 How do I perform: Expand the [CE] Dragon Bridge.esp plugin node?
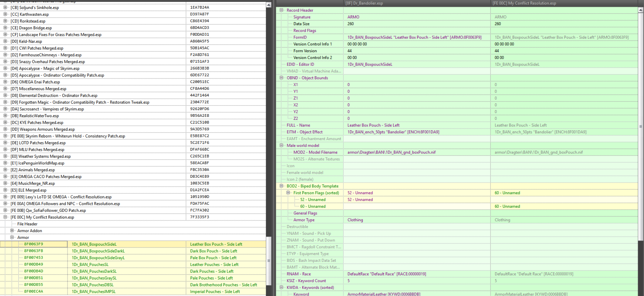tap(5, 28)
